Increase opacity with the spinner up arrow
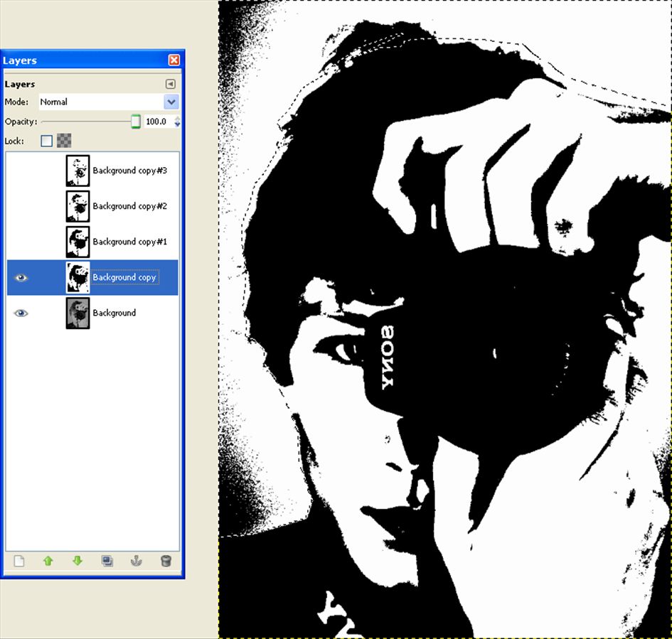The image size is (672, 639). (178, 119)
